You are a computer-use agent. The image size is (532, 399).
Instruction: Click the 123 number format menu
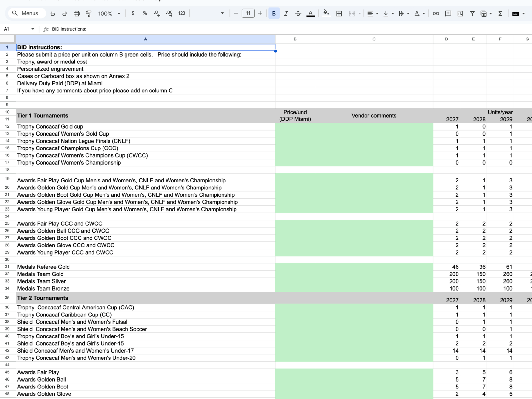tap(182, 13)
